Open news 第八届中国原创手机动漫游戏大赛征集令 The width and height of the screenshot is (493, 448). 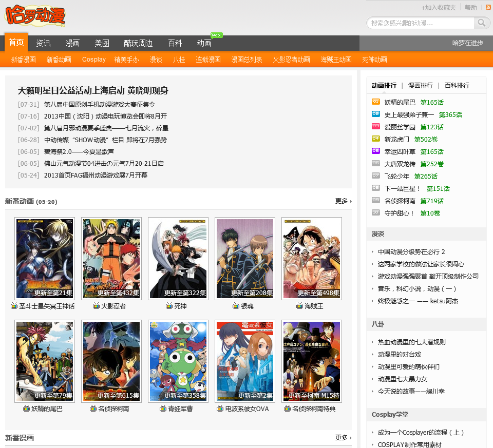pyautogui.click(x=99, y=104)
